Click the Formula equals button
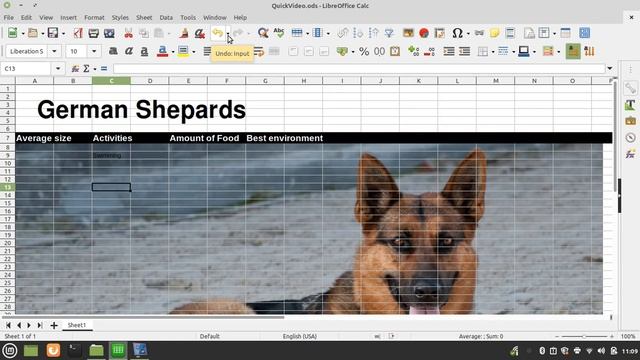The width and height of the screenshot is (640, 360). click(x=104, y=69)
